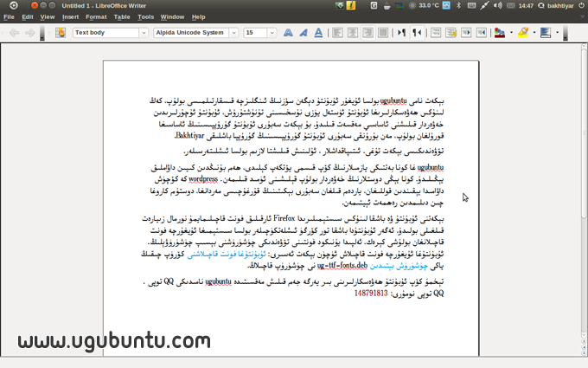Open the Table menu
This screenshot has width=588, height=368.
pyautogui.click(x=122, y=17)
